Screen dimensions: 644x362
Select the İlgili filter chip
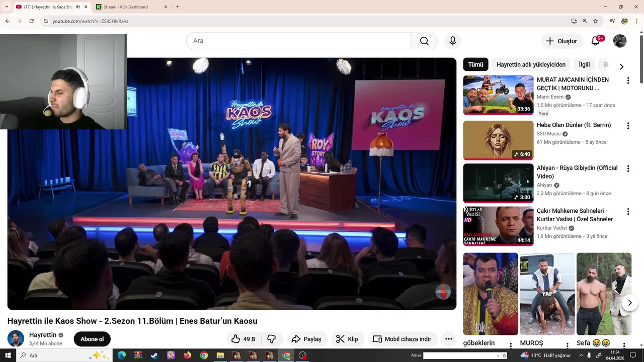pyautogui.click(x=584, y=64)
